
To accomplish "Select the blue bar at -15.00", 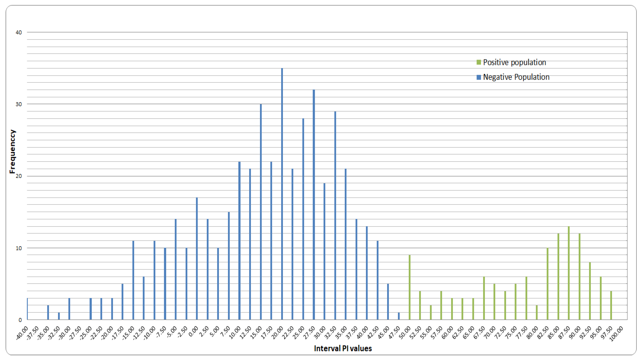I will [133, 280].
